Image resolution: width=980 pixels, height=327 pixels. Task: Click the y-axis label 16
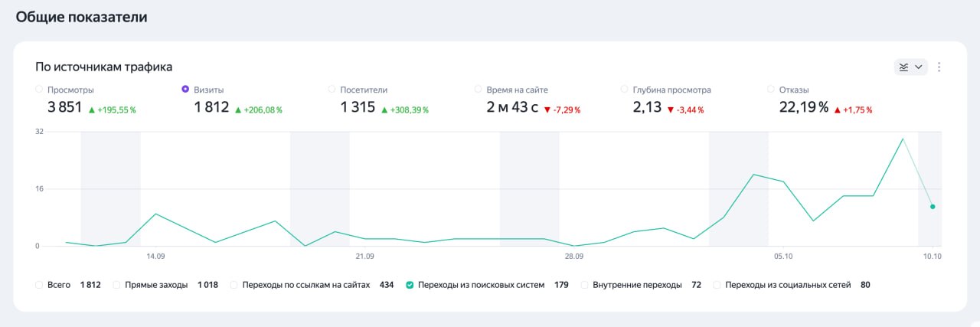click(39, 189)
